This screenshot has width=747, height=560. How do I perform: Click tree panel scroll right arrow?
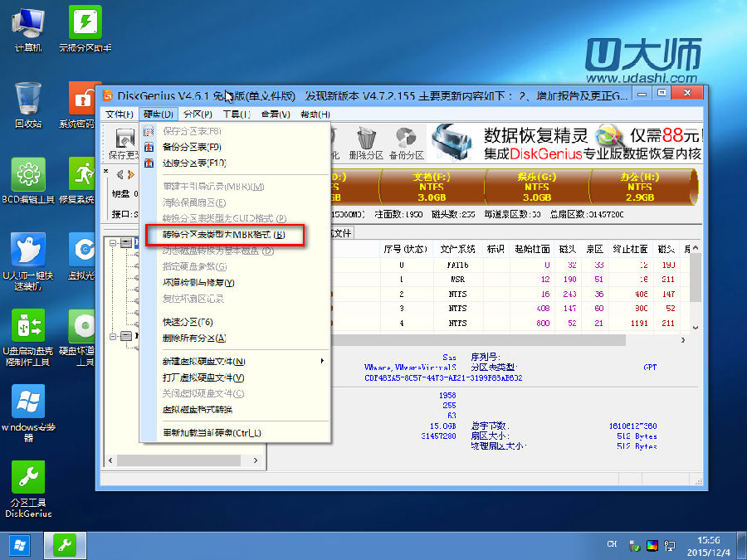coord(256,460)
